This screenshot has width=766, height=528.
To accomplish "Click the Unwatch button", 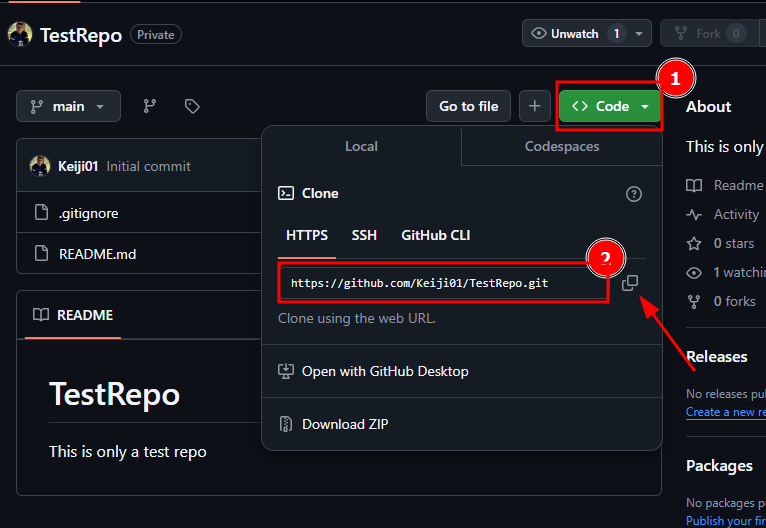I will click(x=574, y=34).
